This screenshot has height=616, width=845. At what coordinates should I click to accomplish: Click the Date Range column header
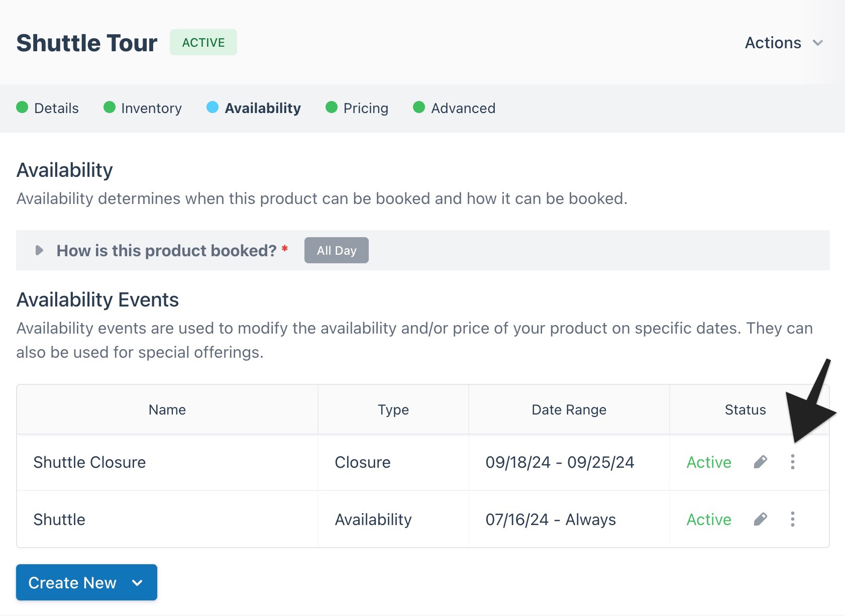point(569,409)
